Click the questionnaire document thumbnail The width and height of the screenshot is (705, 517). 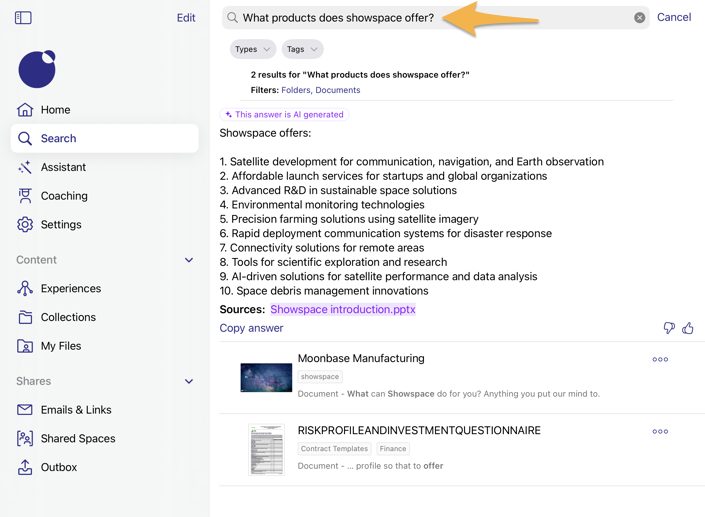pyautogui.click(x=266, y=450)
